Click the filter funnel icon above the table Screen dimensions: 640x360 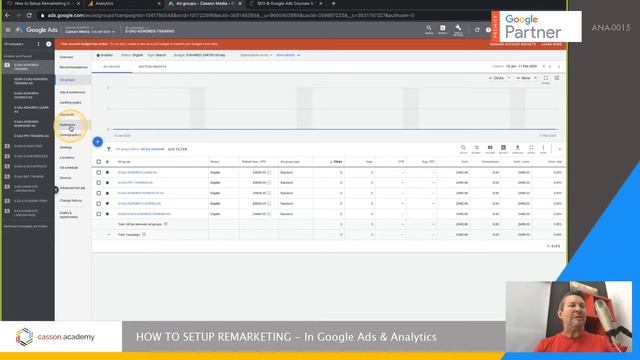[x=109, y=149]
